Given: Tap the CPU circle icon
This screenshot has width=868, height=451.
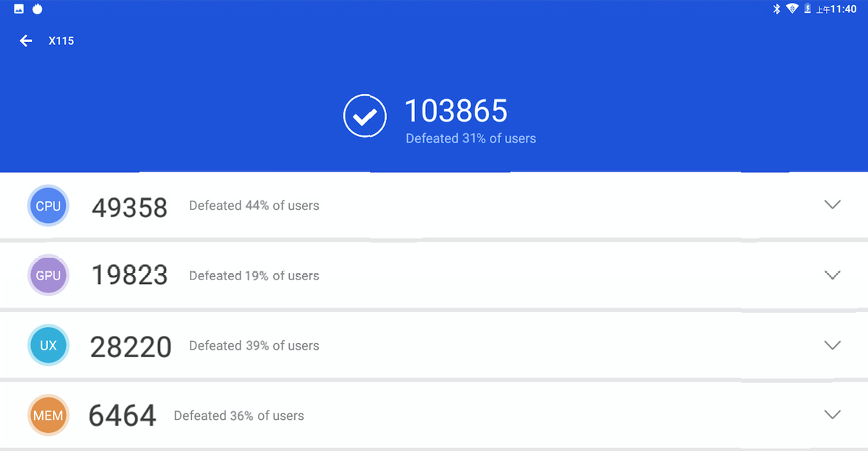Looking at the screenshot, I should [x=48, y=206].
